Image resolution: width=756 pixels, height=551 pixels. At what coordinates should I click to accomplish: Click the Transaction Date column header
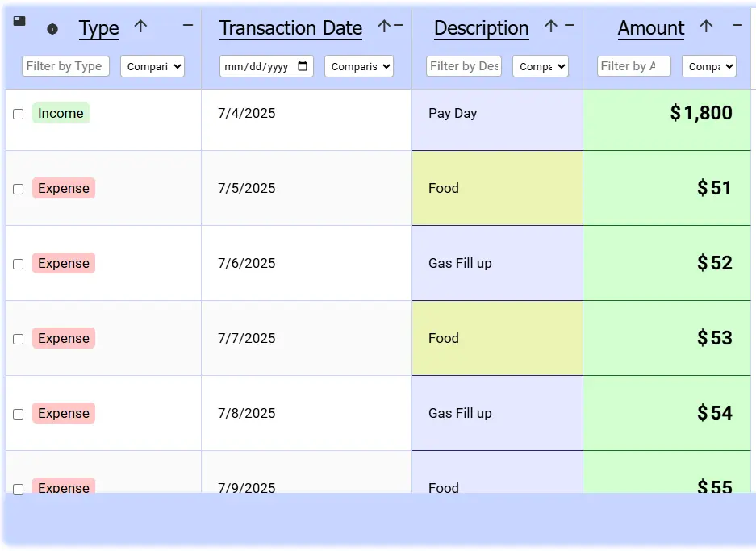[x=290, y=28]
